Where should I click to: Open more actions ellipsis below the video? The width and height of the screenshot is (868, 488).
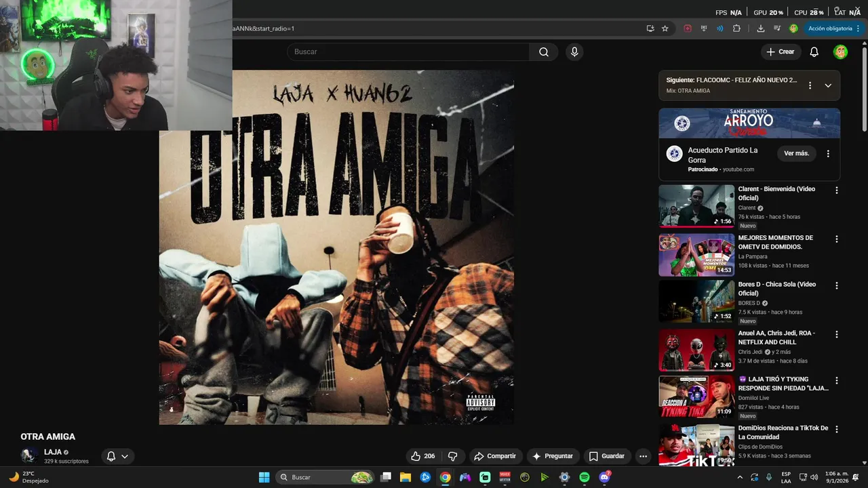coord(644,456)
